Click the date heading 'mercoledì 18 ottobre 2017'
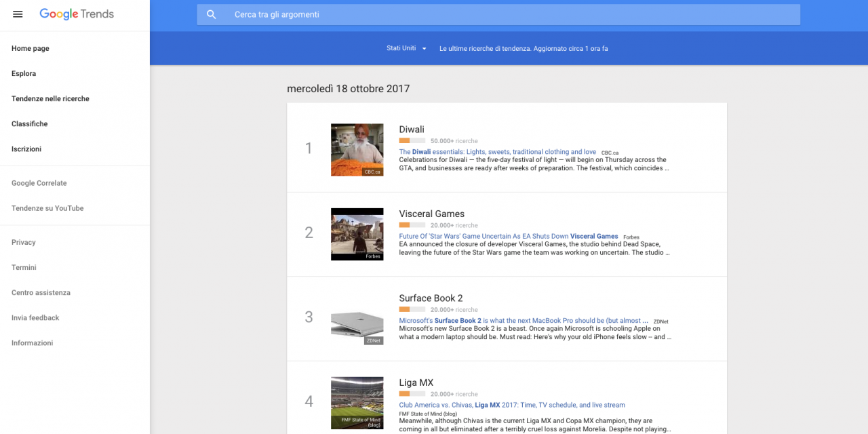This screenshot has width=868, height=434. point(349,89)
